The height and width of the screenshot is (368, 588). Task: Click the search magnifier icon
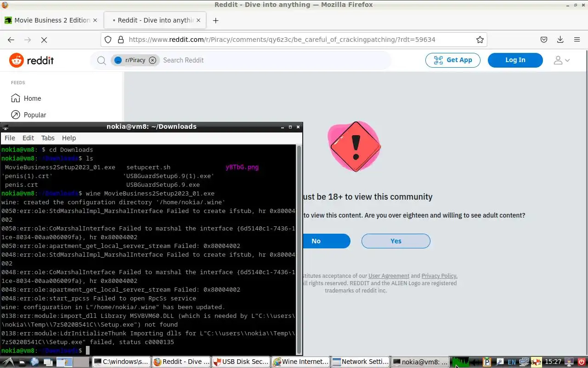click(x=102, y=60)
